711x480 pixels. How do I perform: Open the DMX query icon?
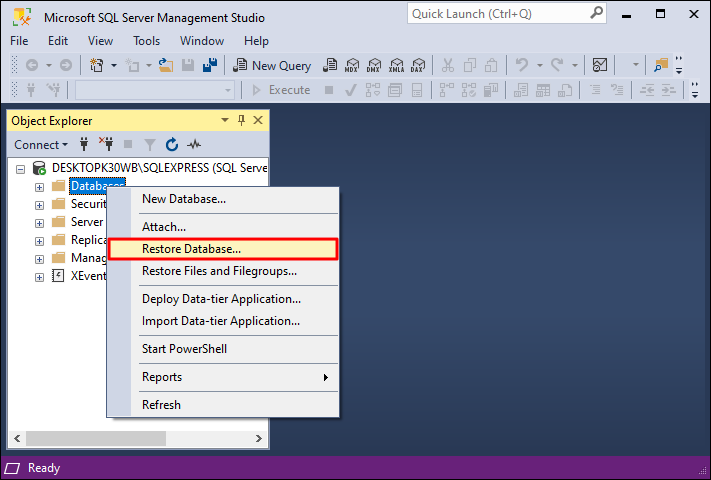374,66
